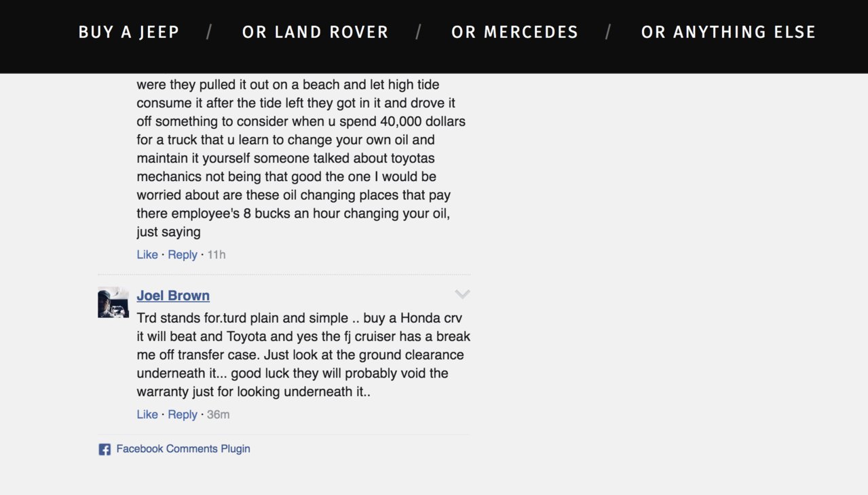Reply to the comment posted 11h ago
Image resolution: width=868 pixels, height=495 pixels.
pos(183,254)
